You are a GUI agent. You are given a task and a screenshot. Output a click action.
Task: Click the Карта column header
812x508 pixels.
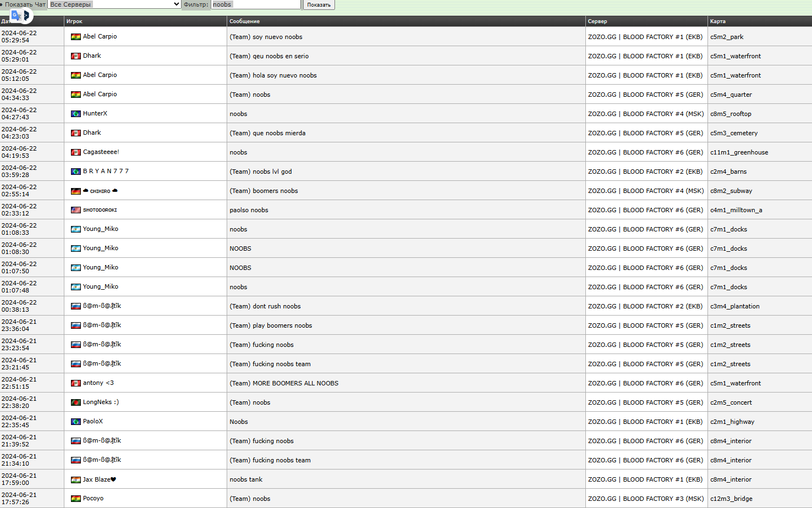click(717, 21)
